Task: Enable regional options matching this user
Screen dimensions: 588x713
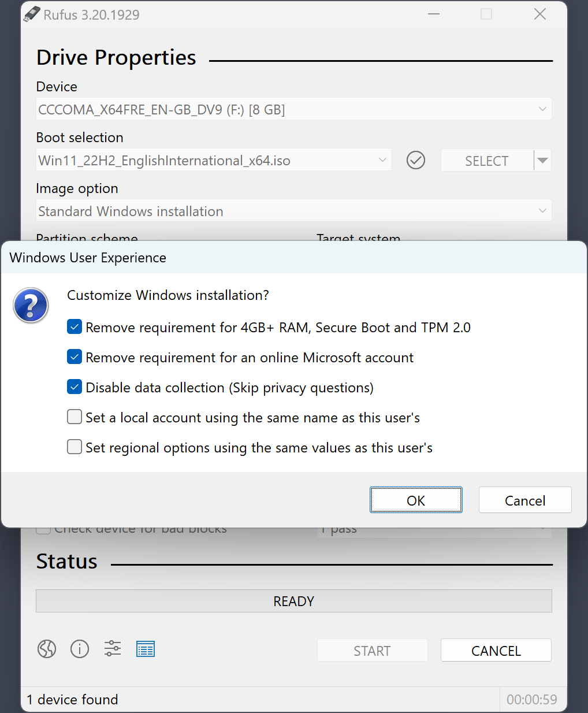Action: [x=74, y=447]
